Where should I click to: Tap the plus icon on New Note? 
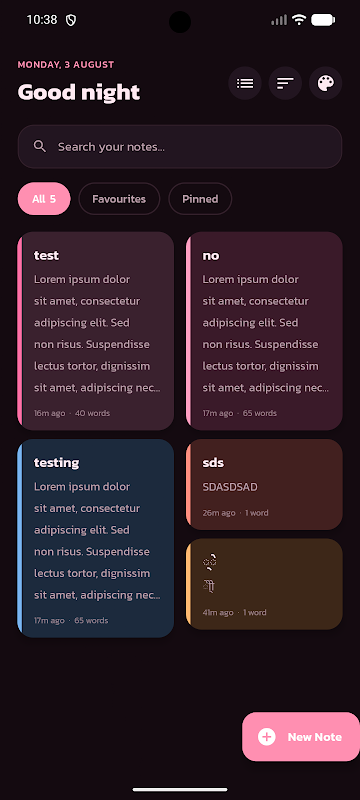tap(267, 737)
